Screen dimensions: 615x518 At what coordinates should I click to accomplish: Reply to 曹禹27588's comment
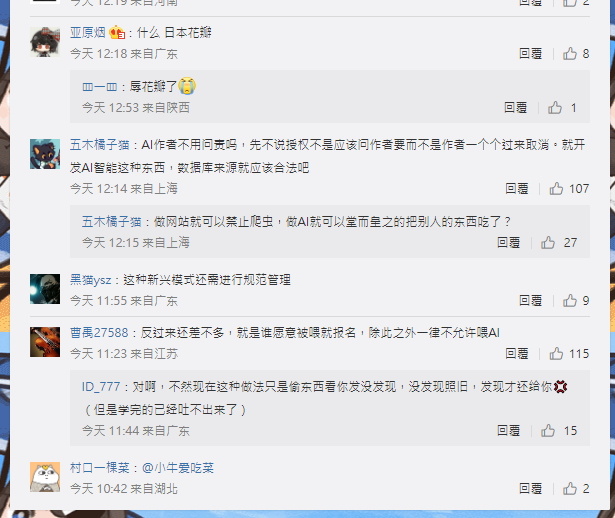tap(517, 354)
